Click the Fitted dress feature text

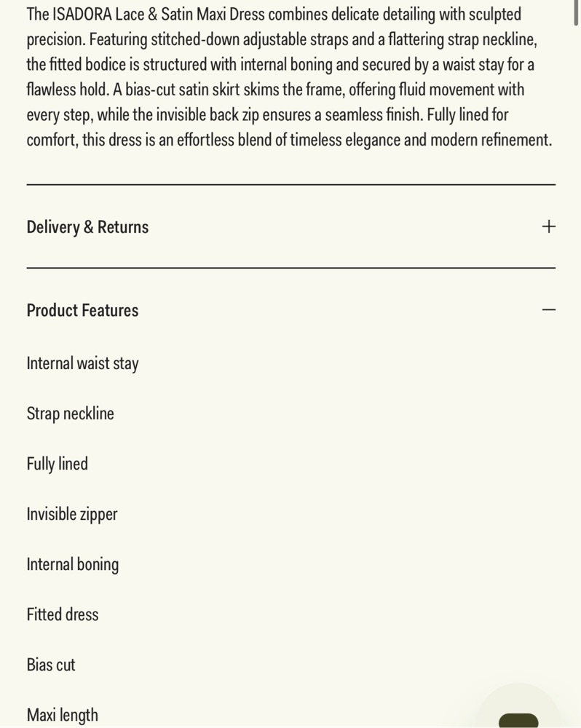tap(62, 614)
